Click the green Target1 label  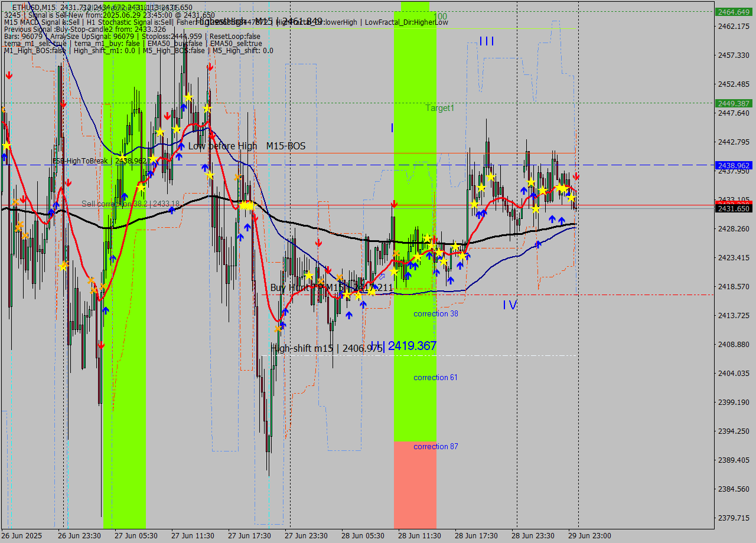click(x=439, y=108)
